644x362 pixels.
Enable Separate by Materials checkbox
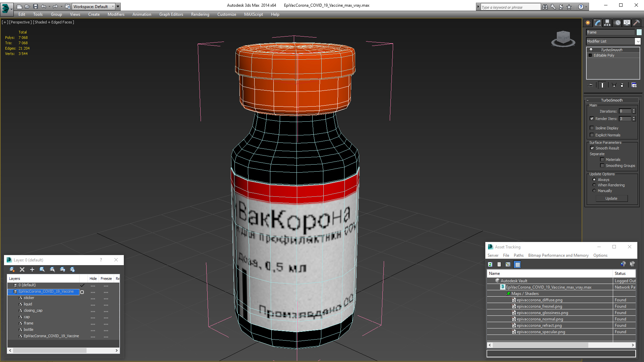pyautogui.click(x=602, y=159)
